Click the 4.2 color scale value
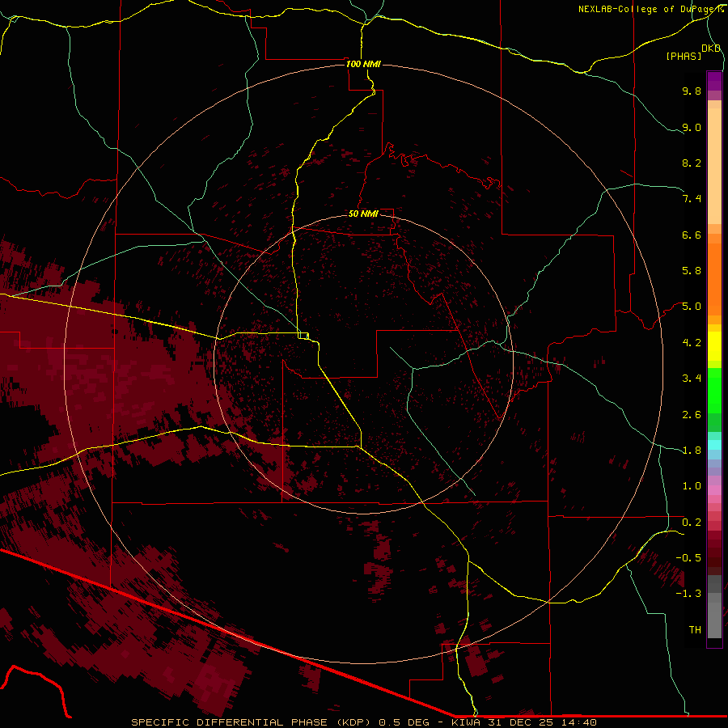 692,343
